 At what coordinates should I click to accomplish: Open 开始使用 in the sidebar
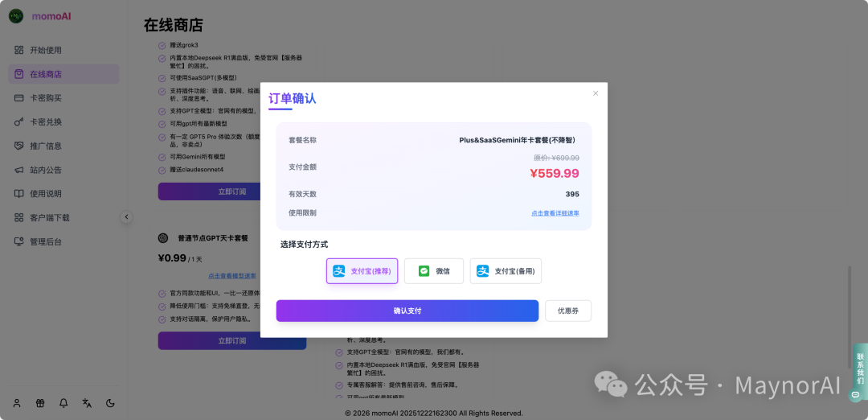[x=63, y=51]
